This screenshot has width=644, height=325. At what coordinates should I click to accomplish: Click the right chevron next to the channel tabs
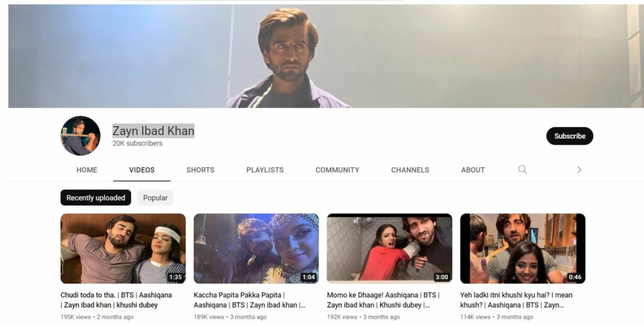click(579, 170)
